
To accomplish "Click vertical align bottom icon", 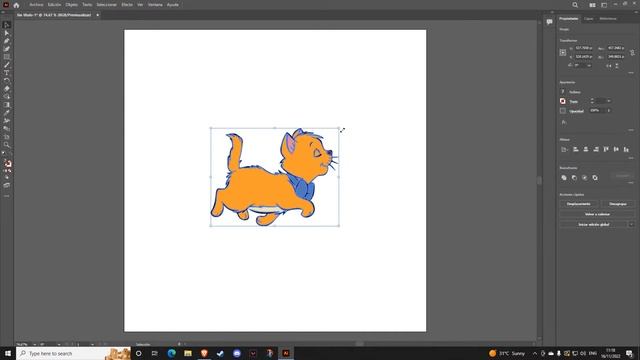I will (x=626, y=149).
